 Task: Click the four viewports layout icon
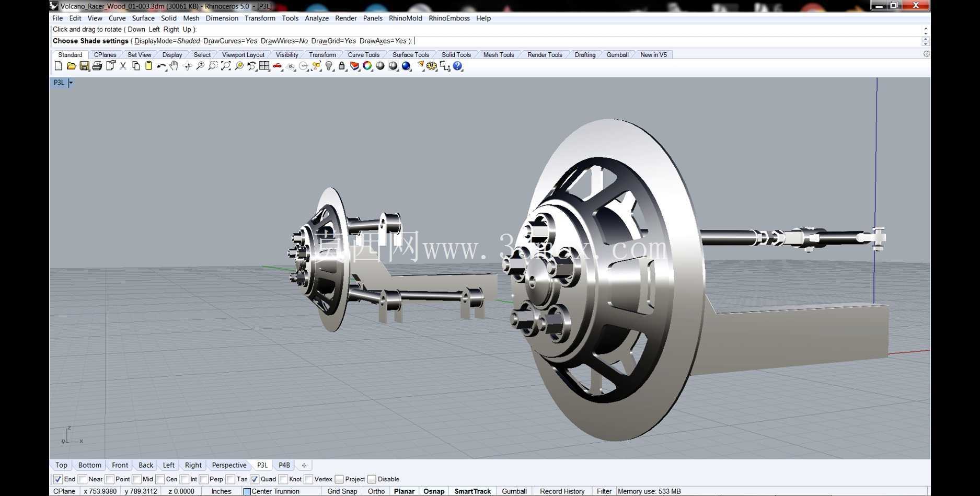(x=264, y=66)
